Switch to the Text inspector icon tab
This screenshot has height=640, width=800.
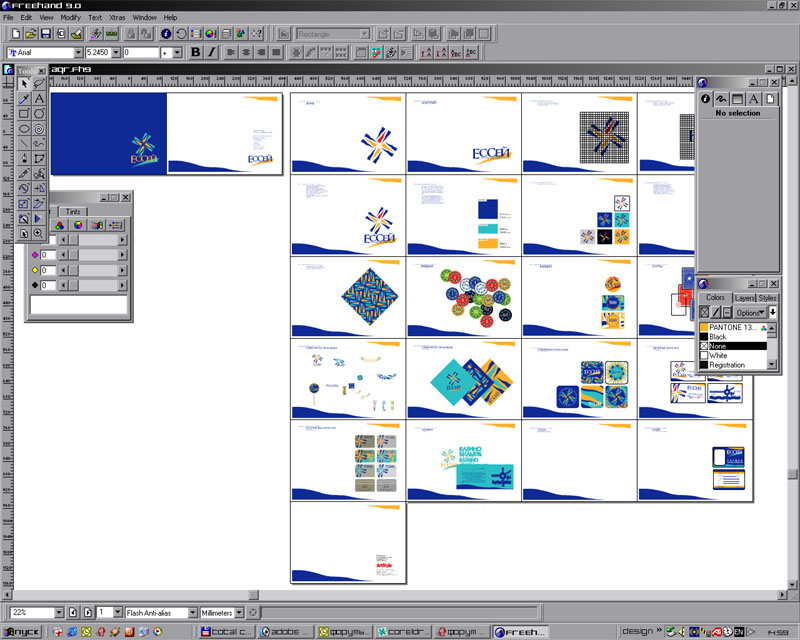(753, 99)
